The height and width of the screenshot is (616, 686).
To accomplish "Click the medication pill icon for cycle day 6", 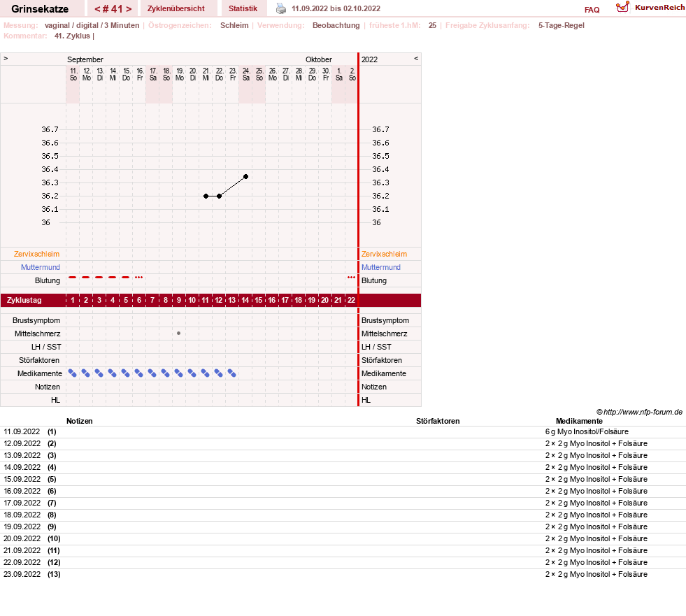I will [138, 373].
